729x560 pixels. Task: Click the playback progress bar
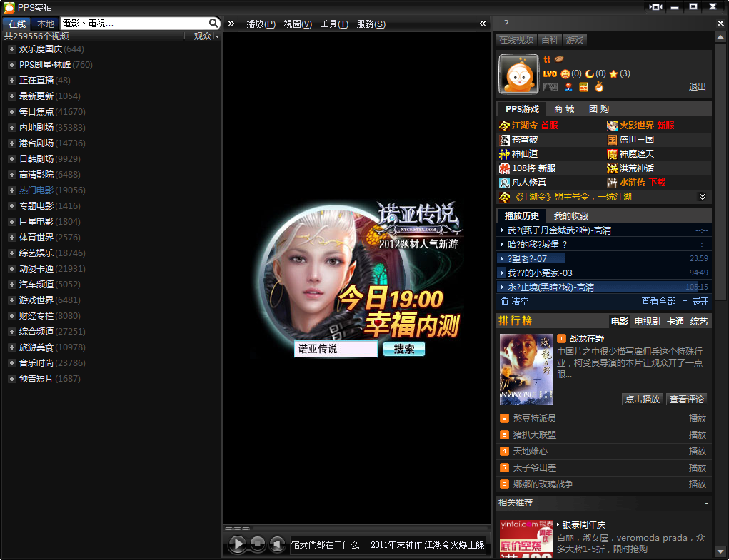click(x=371, y=529)
